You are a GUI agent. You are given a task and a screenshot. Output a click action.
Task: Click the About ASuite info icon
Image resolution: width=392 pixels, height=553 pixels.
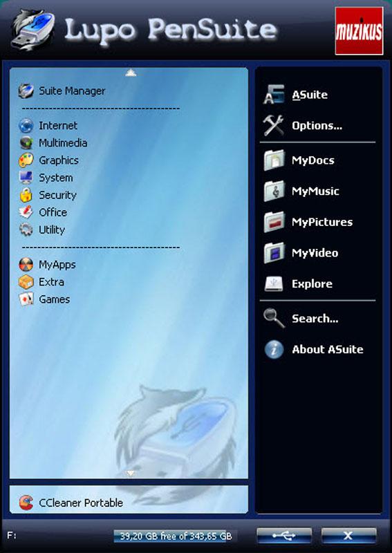[x=274, y=349]
